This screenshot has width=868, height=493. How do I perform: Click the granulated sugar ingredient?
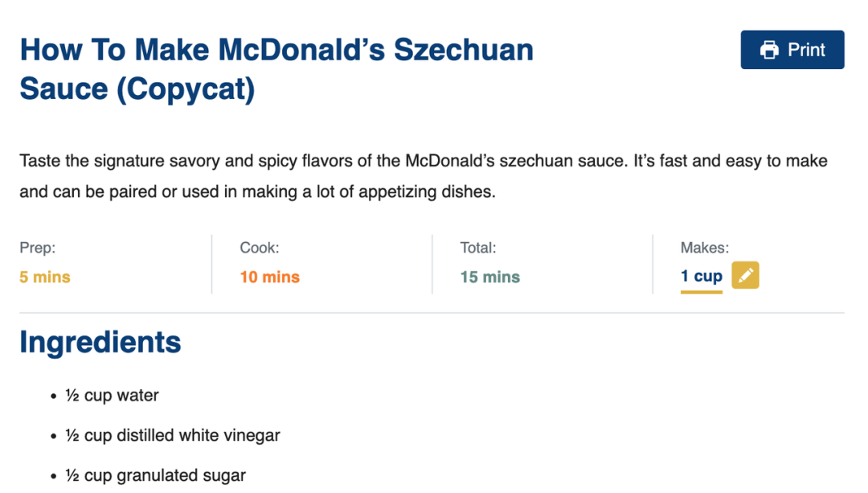point(156,475)
